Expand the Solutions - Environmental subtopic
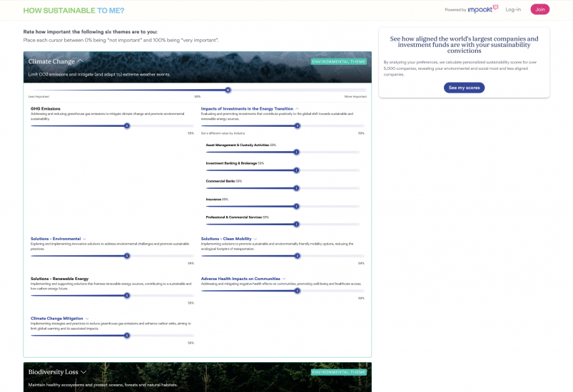The width and height of the screenshot is (573, 392). [84, 239]
